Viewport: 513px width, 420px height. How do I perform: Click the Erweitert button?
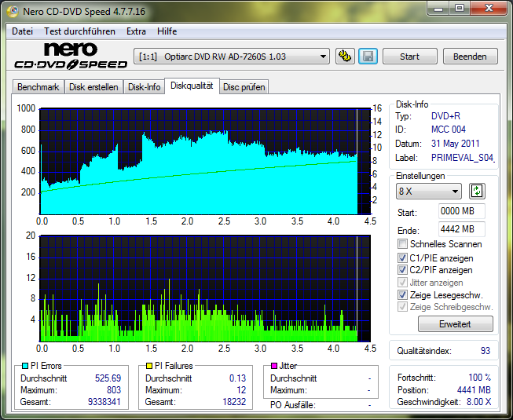[455, 324]
